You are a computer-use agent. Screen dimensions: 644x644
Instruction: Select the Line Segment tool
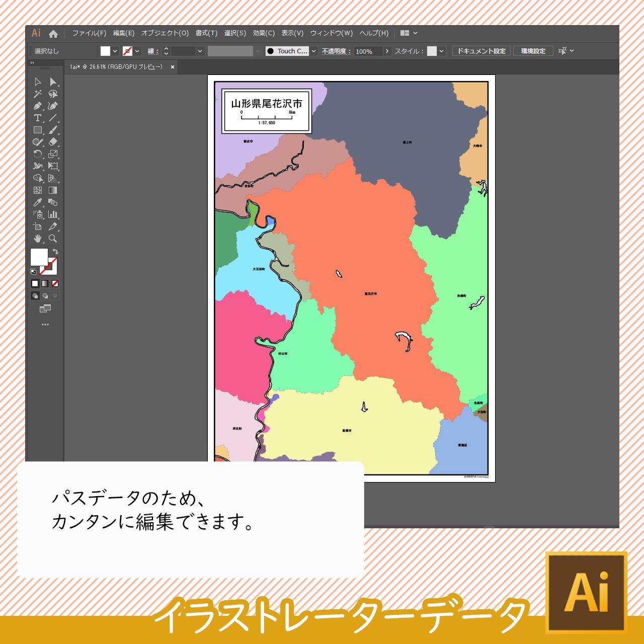click(53, 118)
